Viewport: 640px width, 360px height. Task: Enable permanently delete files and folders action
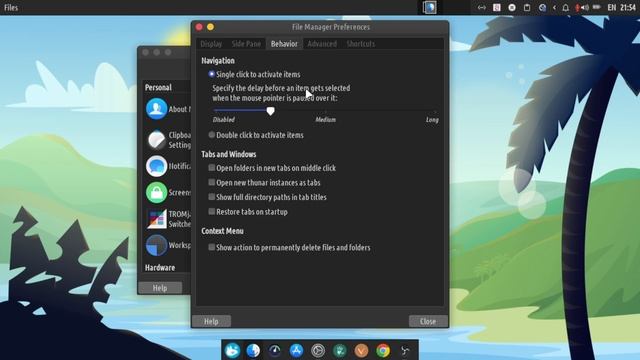click(211, 247)
